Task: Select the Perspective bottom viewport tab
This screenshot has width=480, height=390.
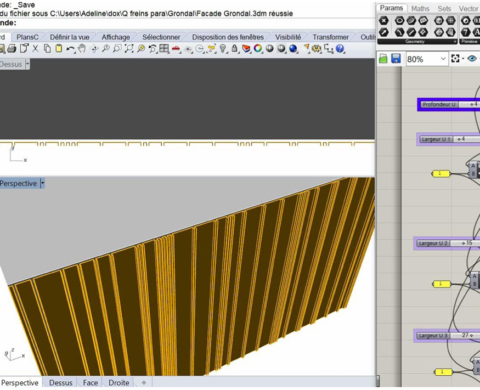Action: 20,383
